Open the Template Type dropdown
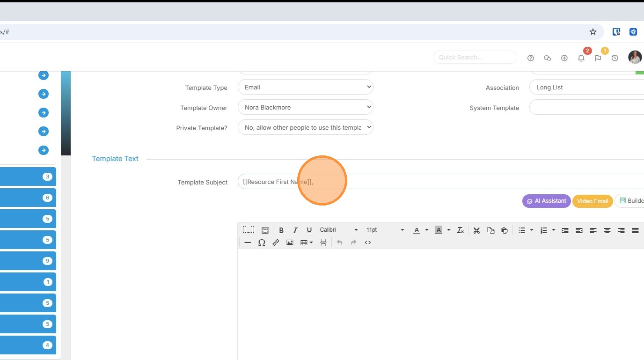Image resolution: width=644 pixels, height=360 pixels. pyautogui.click(x=305, y=87)
